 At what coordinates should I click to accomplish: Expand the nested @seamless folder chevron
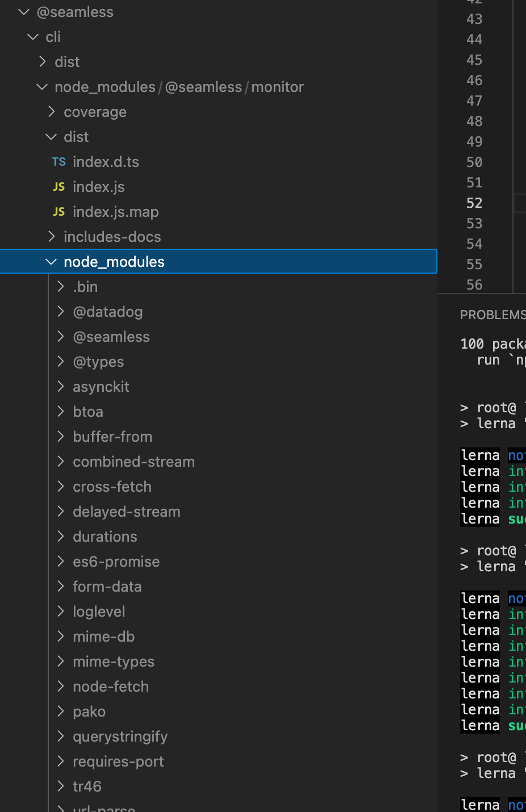(x=60, y=337)
